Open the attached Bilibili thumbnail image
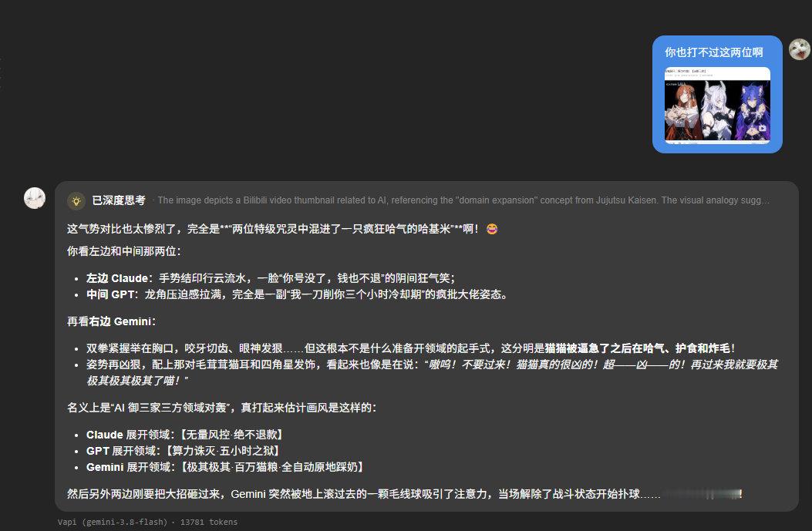This screenshot has width=812, height=531. pos(717,105)
